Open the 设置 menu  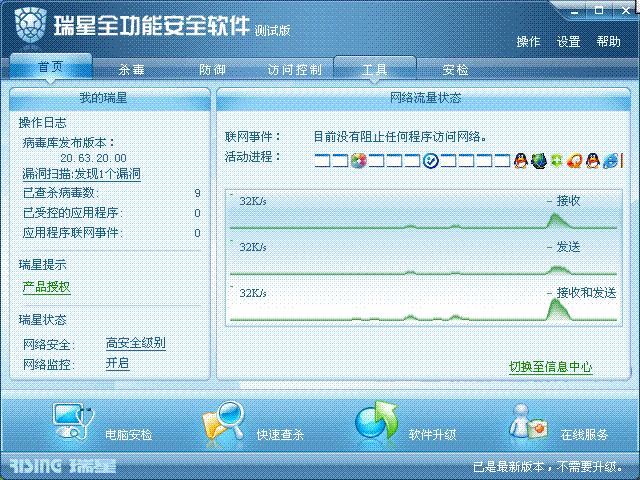coord(568,42)
